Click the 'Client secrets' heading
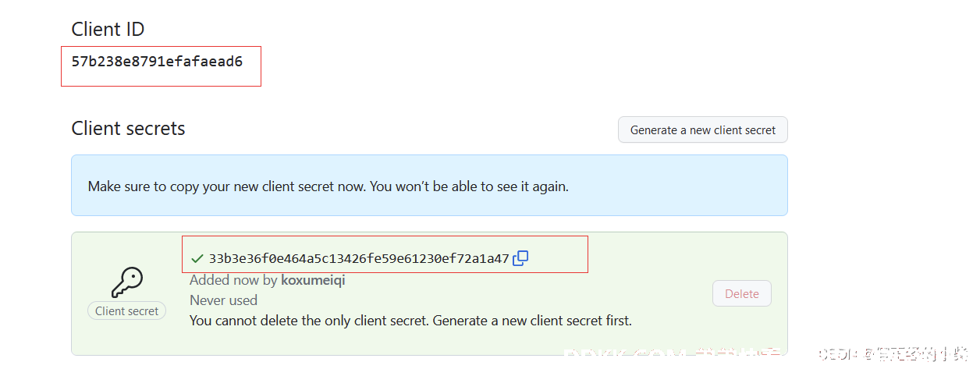 (128, 129)
